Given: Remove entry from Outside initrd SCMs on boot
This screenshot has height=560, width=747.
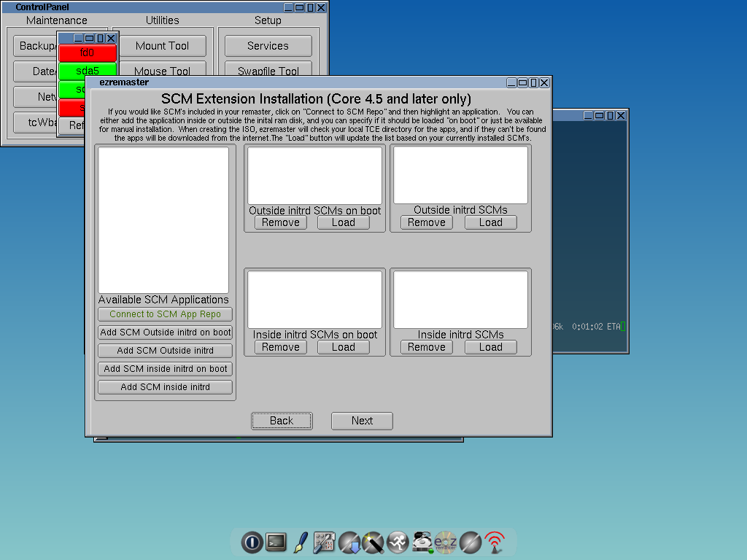Looking at the screenshot, I should pos(281,222).
